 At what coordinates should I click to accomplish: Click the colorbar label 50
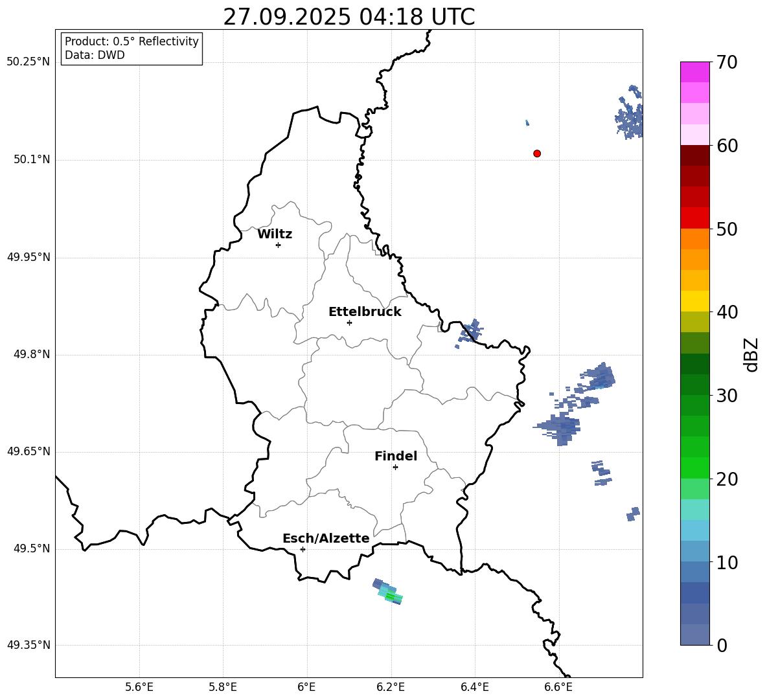coord(727,229)
